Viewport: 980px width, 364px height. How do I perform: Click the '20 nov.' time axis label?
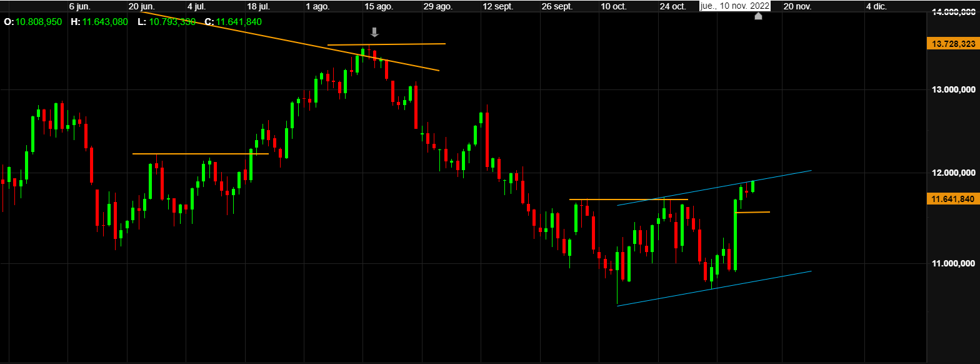coord(797,6)
